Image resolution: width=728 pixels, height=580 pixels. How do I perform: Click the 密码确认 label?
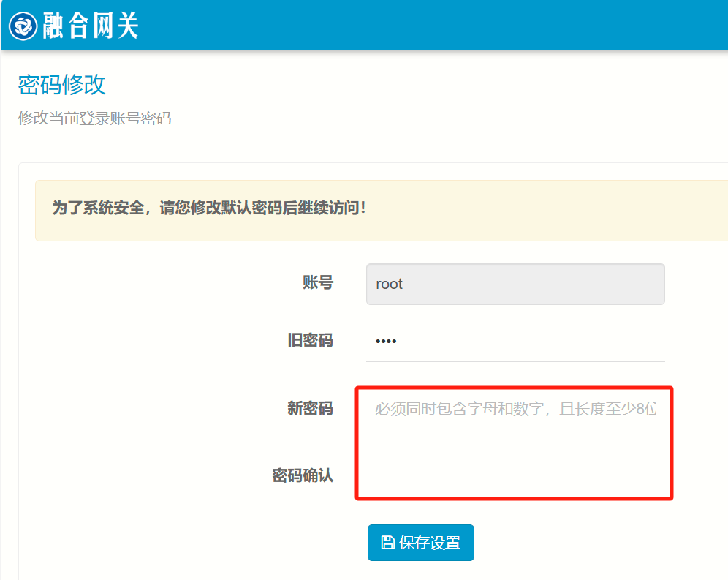click(303, 475)
